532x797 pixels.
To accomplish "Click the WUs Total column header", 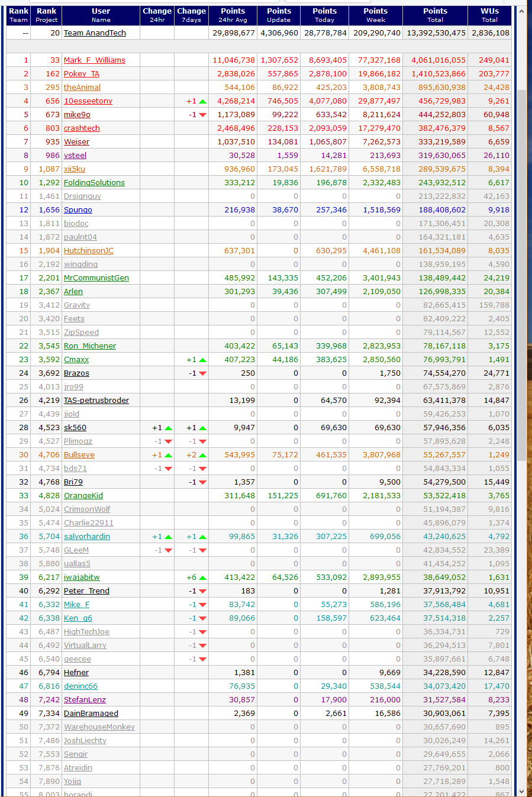I will [x=489, y=15].
